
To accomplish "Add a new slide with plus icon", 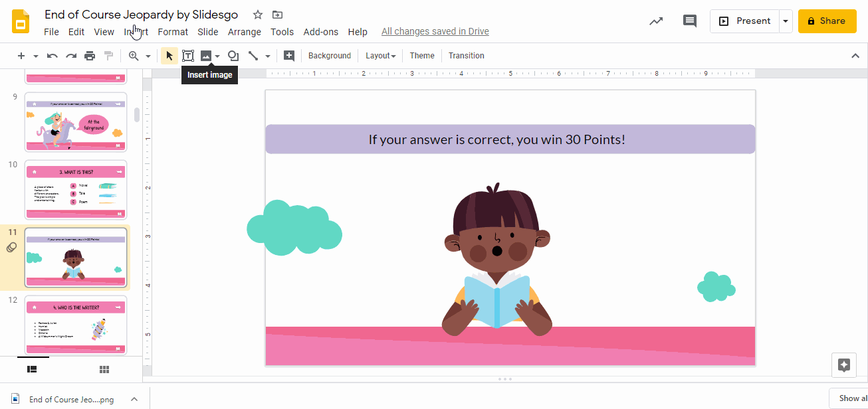I will point(21,56).
